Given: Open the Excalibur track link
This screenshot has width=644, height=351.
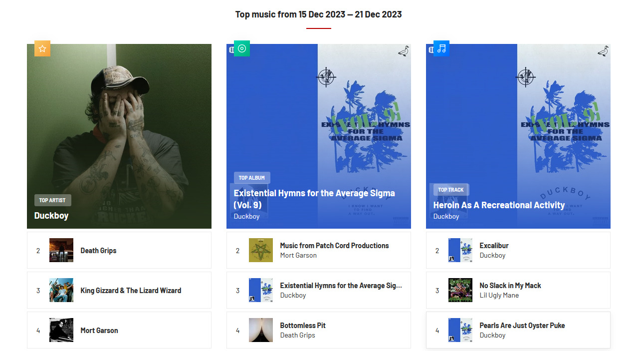Looking at the screenshot, I should (494, 246).
